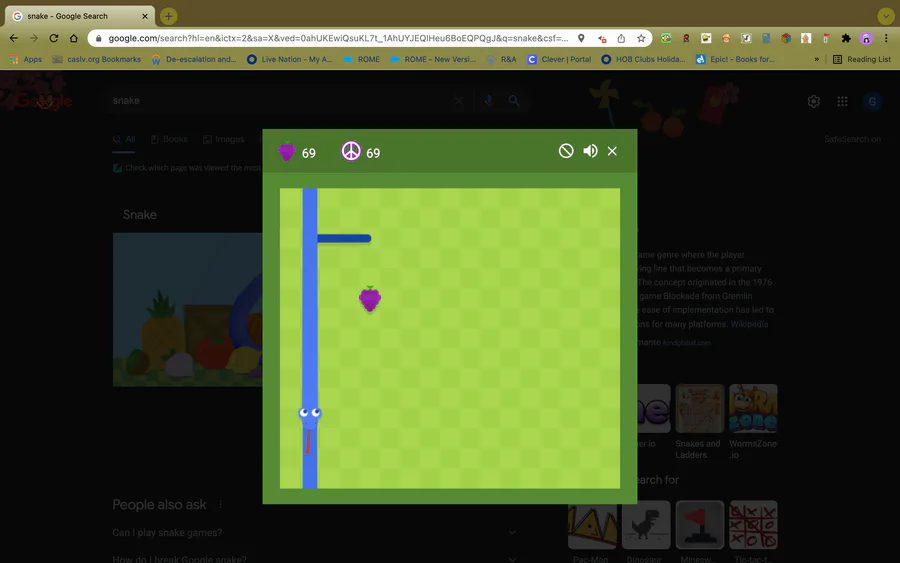Switch to the Books results tab
Viewport: 900px width, 563px height.
169,139
